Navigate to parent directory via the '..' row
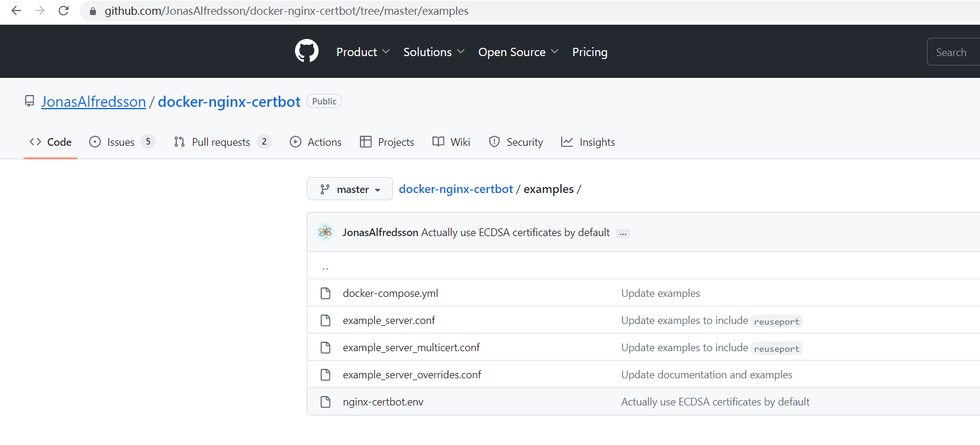980x445 pixels. (325, 267)
